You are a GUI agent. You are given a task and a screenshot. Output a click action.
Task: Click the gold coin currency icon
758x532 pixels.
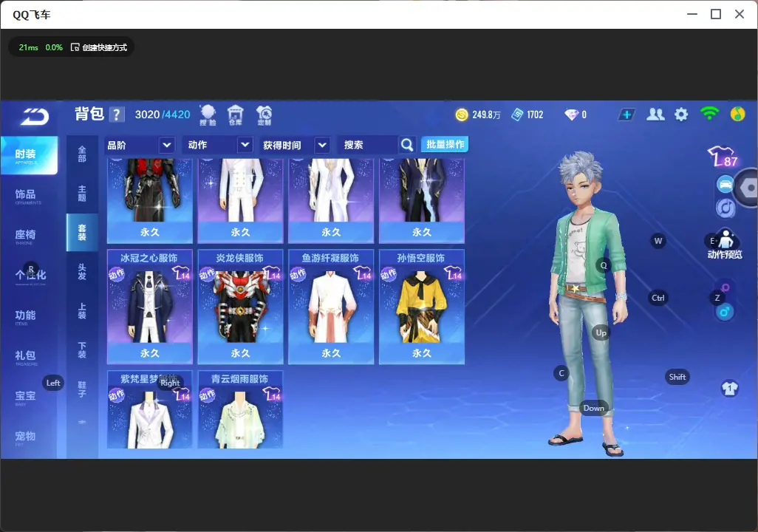click(462, 115)
